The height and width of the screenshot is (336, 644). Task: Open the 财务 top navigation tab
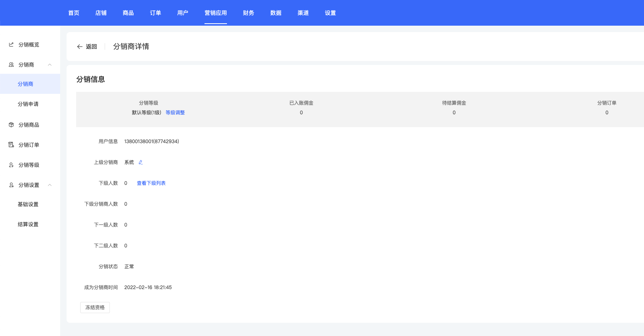(248, 13)
